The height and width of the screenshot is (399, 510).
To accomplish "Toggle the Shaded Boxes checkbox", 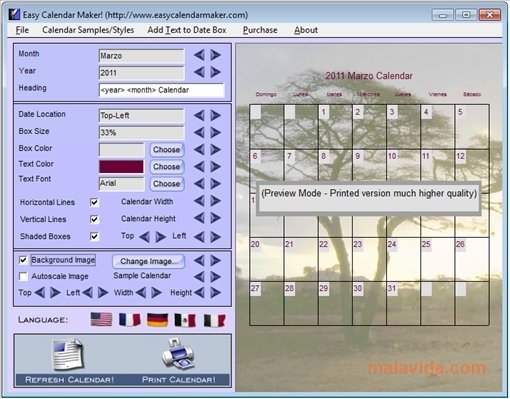I will pyautogui.click(x=95, y=236).
